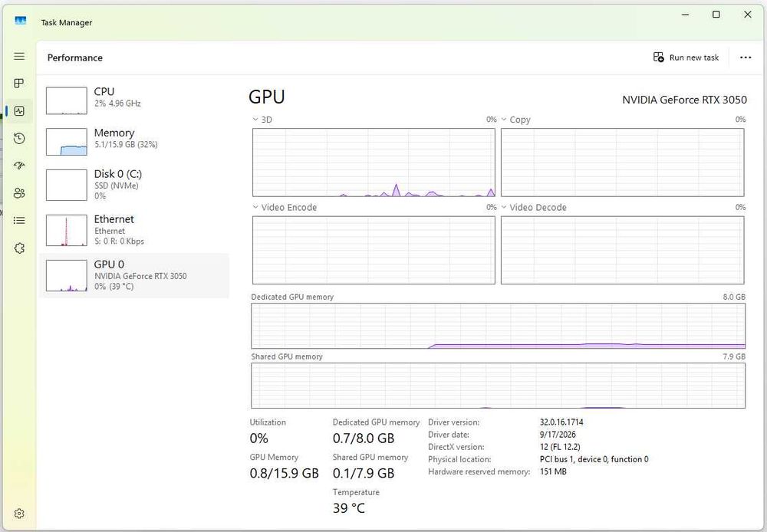Select the Memory performance item
767x532 pixels.
click(133, 141)
